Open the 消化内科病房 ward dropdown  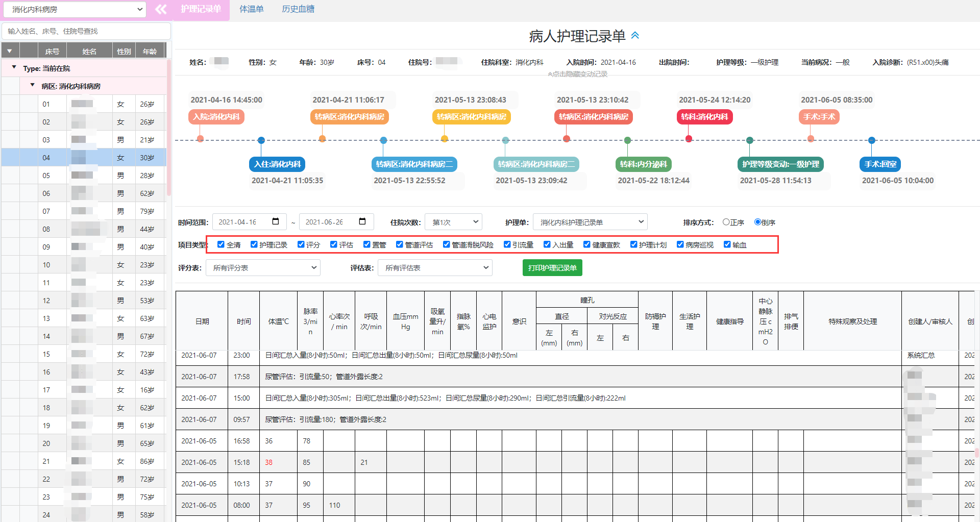coord(75,9)
